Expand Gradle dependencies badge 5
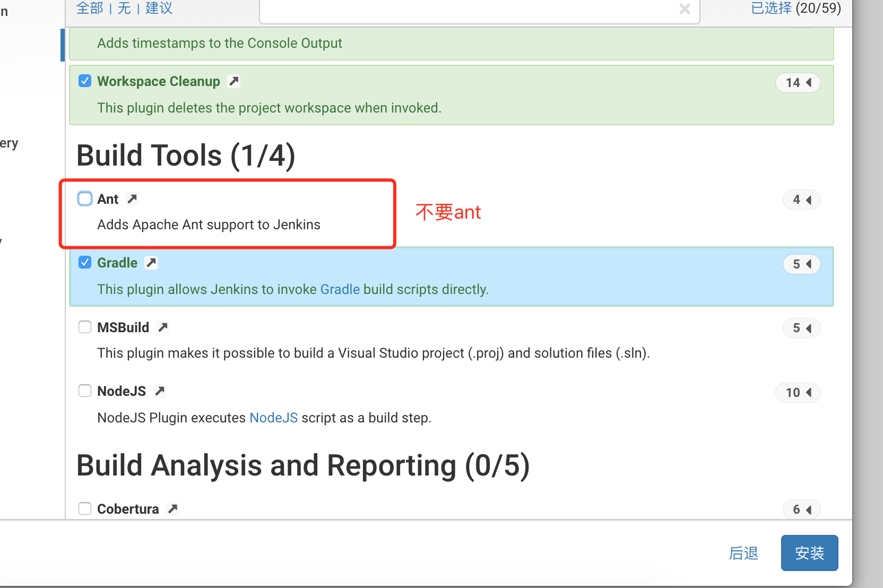 tap(802, 264)
